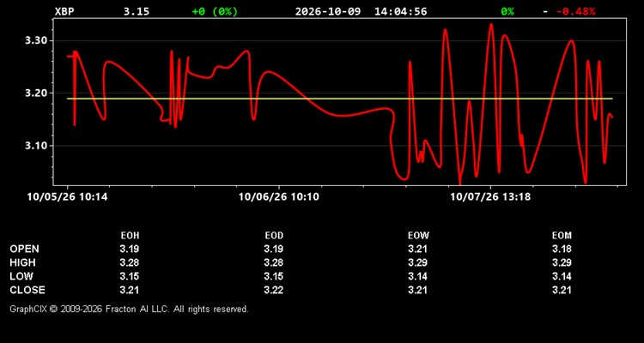The width and height of the screenshot is (644, 343).
Task: Select the 10/06/26 10:10 axis label
Action: 279,197
